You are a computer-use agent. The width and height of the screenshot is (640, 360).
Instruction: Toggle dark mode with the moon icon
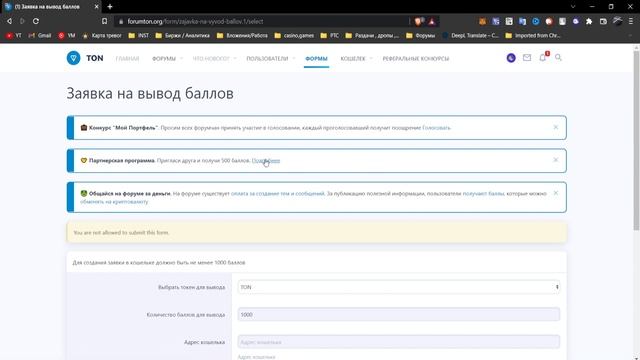pos(511,58)
